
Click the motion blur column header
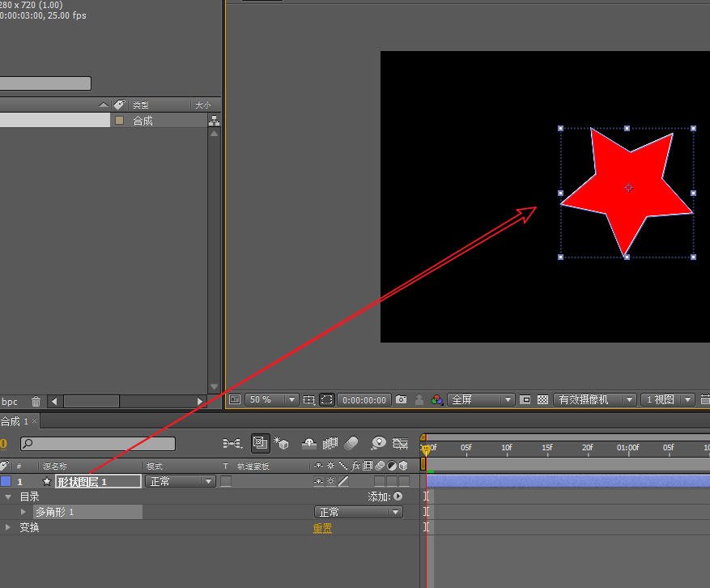380,465
